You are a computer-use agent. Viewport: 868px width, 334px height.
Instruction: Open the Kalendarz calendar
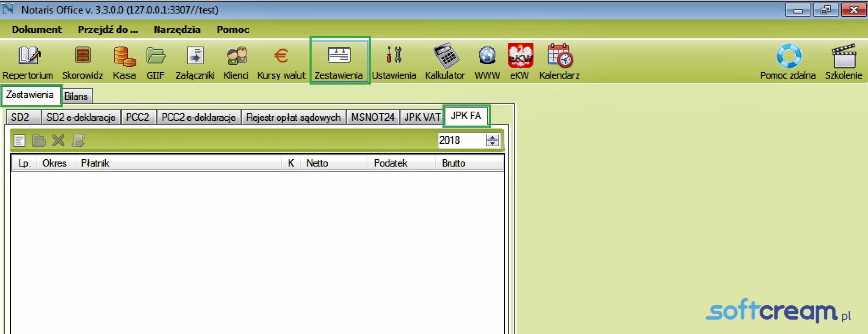pos(560,63)
